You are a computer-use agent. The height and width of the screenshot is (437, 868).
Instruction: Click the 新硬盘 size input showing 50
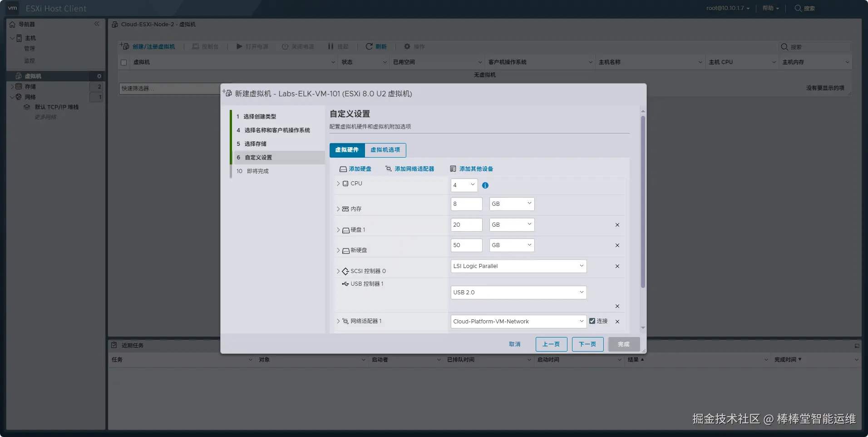[x=466, y=245]
